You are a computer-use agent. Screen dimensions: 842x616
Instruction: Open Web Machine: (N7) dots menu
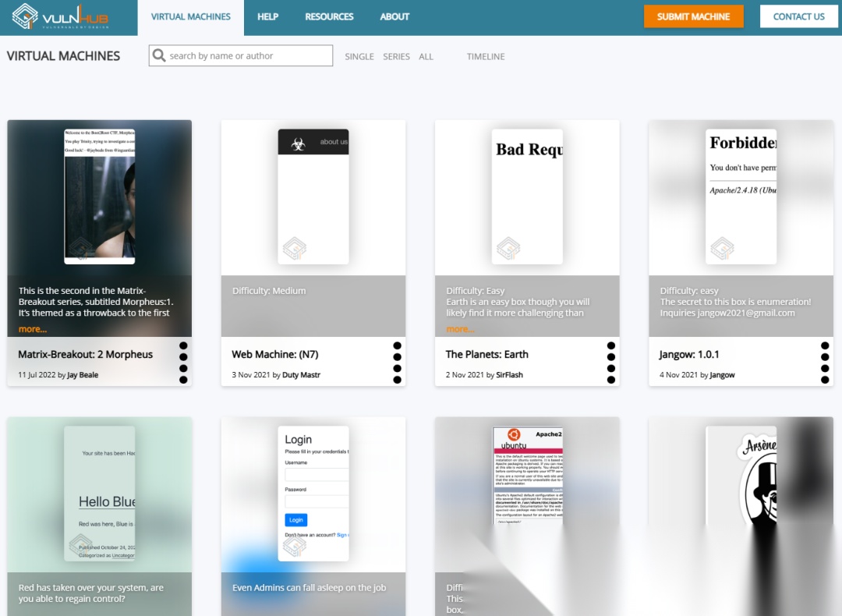click(397, 363)
